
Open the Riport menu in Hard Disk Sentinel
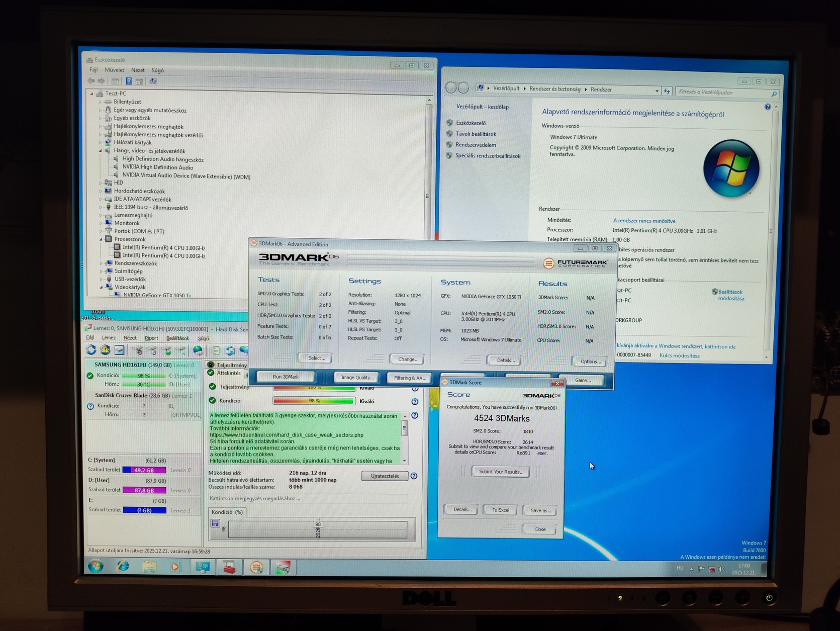point(151,338)
